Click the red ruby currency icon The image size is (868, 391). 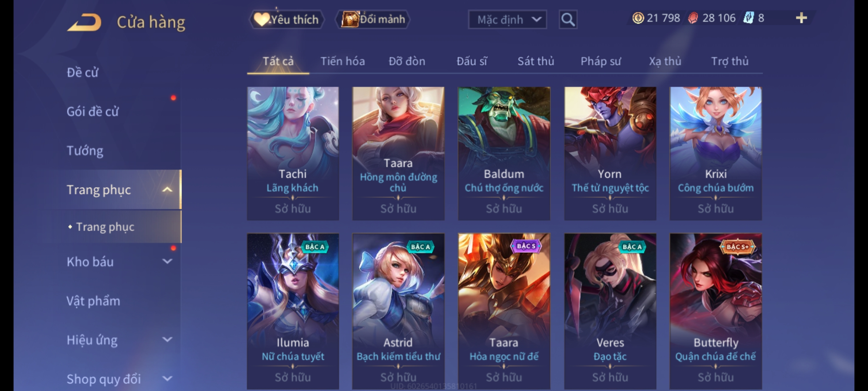point(693,18)
